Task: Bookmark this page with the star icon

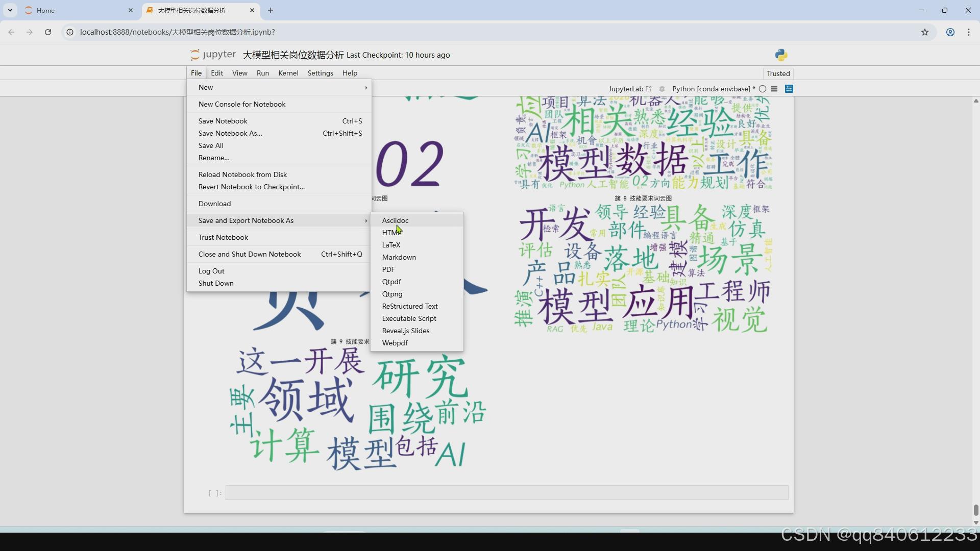Action: pos(925,32)
